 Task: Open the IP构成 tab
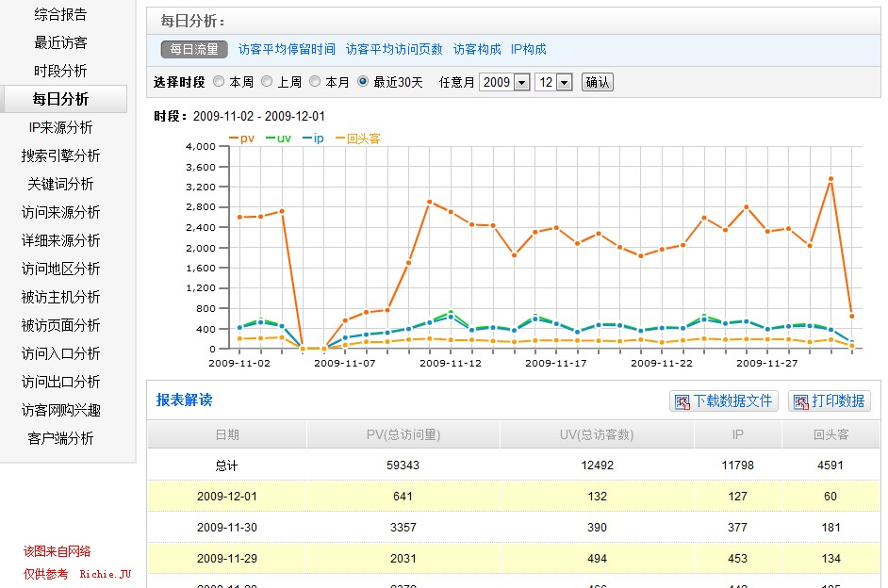point(528,49)
